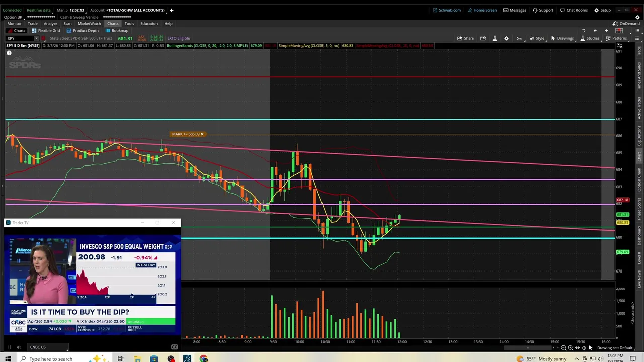
Task: Click the chart snapshot icon beside Share
Action: point(483,38)
